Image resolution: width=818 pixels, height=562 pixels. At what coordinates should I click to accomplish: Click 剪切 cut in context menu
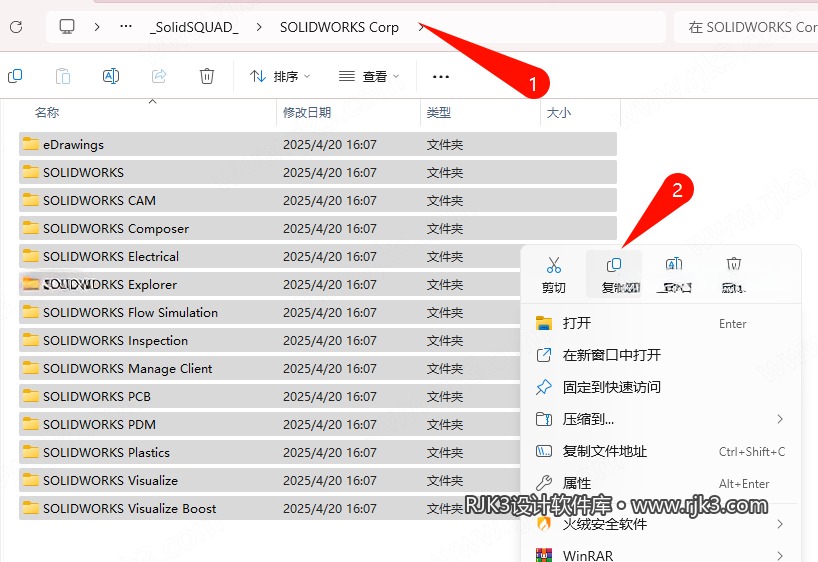[554, 275]
